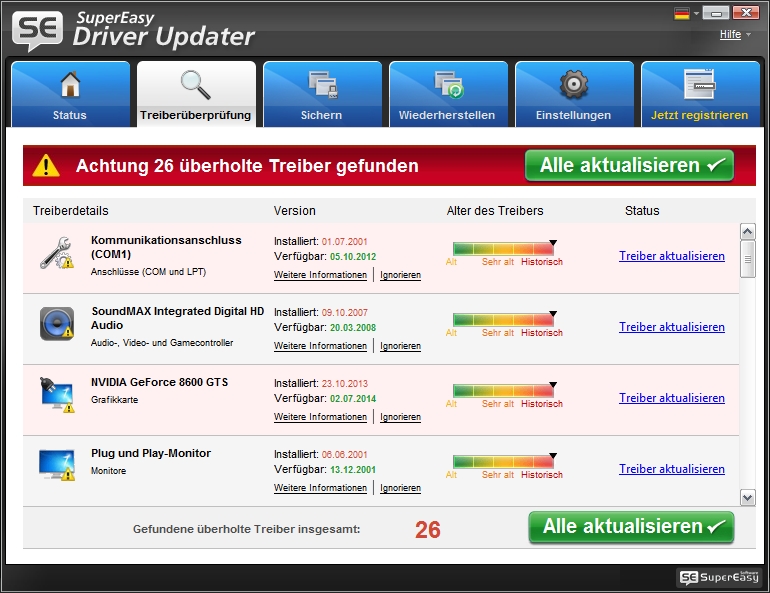The image size is (770, 593).
Task: Click the Kommunikationsanschluss (COM1) driver name
Action: tap(166, 247)
